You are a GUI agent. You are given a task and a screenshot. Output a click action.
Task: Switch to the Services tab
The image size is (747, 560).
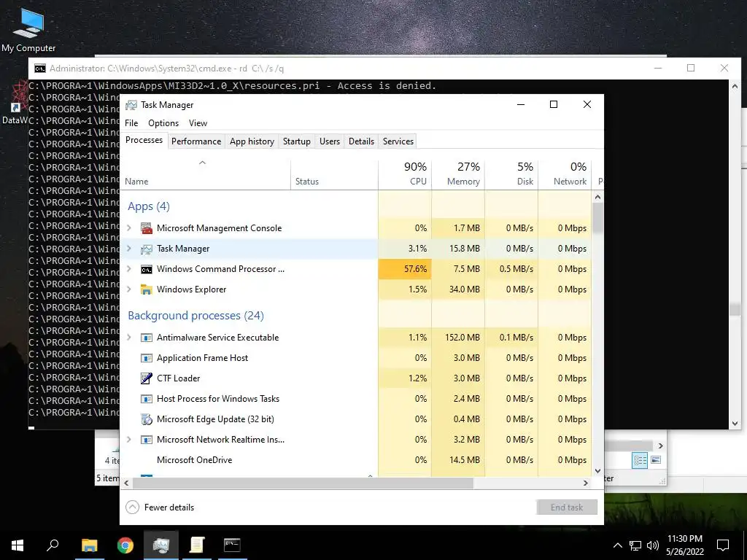point(398,141)
